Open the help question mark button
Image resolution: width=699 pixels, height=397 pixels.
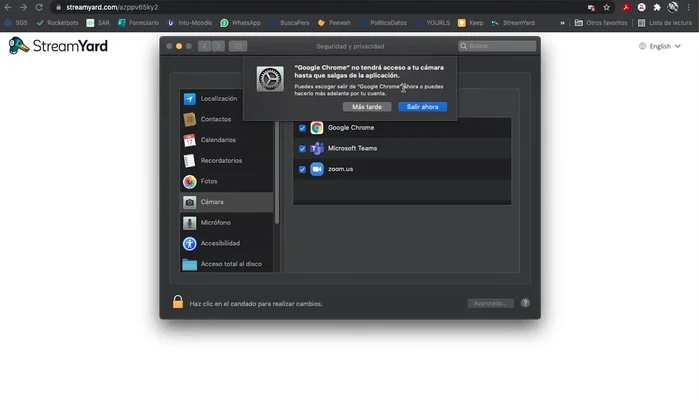(x=525, y=303)
